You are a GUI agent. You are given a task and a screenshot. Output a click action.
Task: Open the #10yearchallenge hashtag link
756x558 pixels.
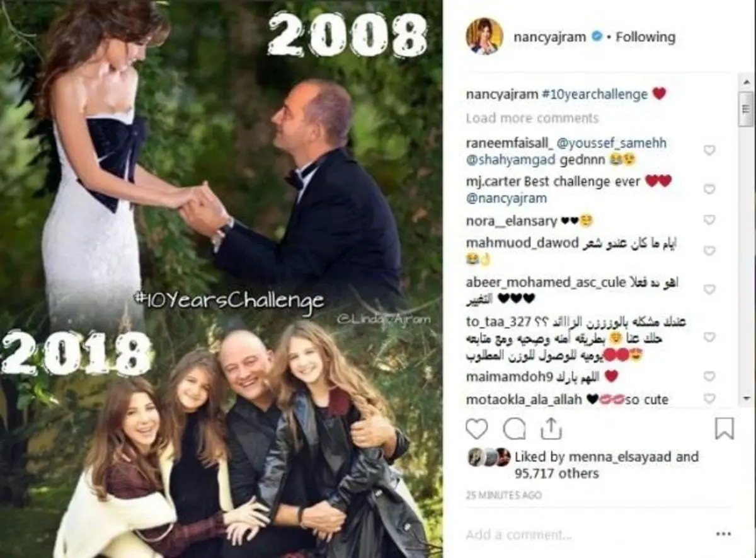click(x=594, y=95)
